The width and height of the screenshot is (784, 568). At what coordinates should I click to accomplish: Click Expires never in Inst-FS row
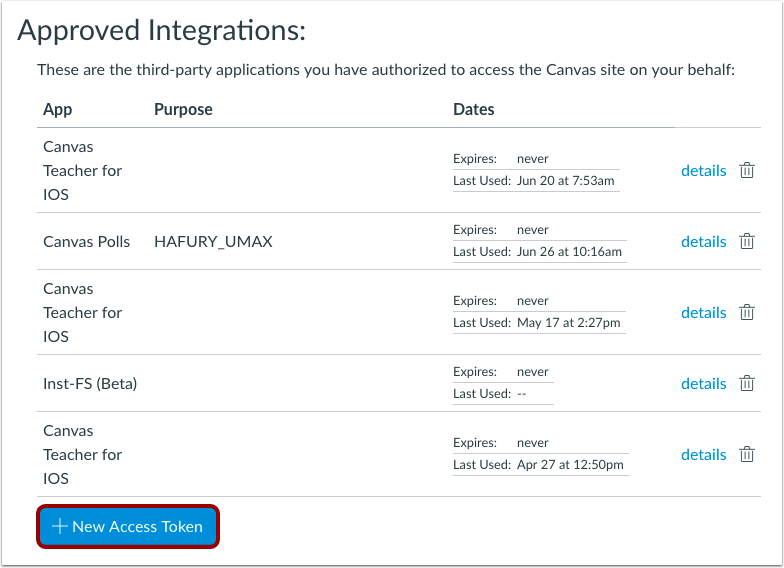point(501,372)
